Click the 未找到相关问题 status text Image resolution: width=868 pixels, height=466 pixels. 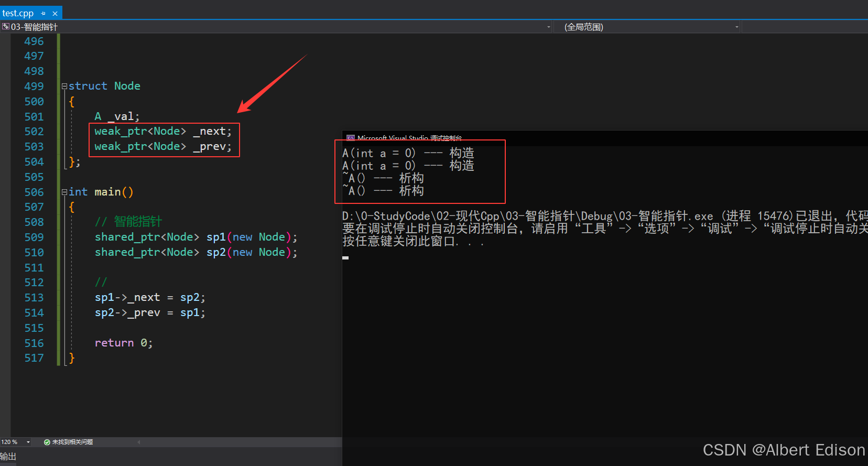pyautogui.click(x=72, y=442)
